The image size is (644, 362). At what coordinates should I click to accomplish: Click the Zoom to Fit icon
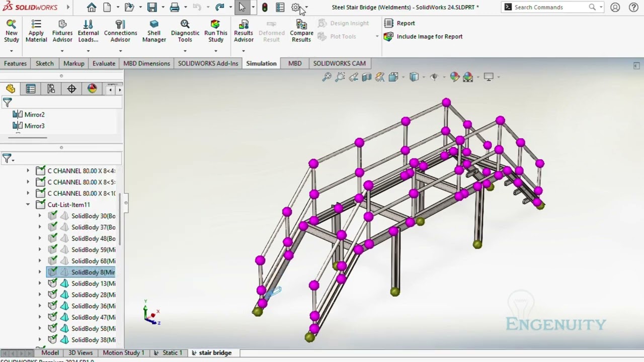327,77
